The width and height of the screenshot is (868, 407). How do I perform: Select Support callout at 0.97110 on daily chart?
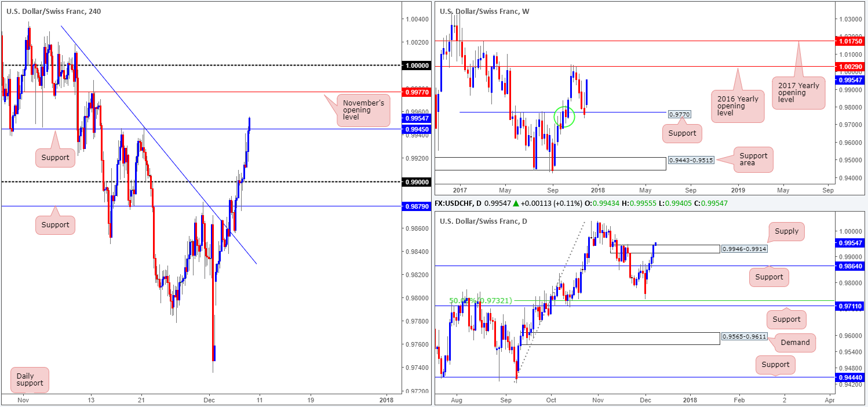[x=786, y=319]
